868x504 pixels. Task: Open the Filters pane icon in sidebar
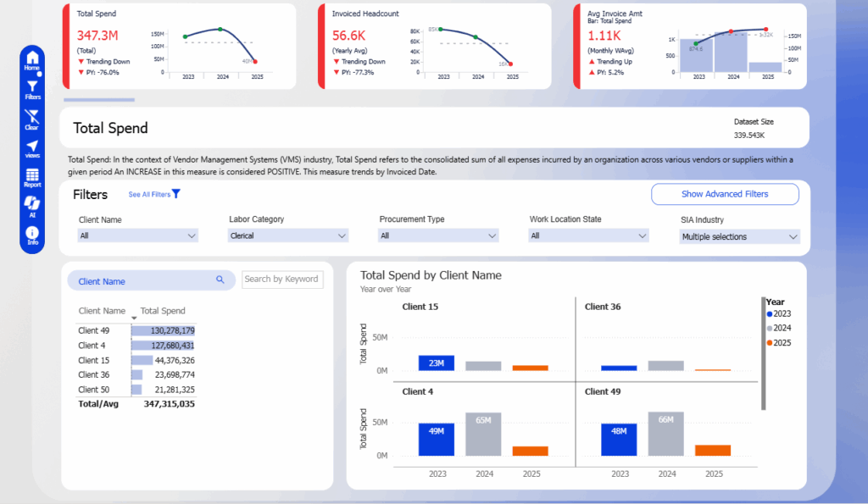32,88
